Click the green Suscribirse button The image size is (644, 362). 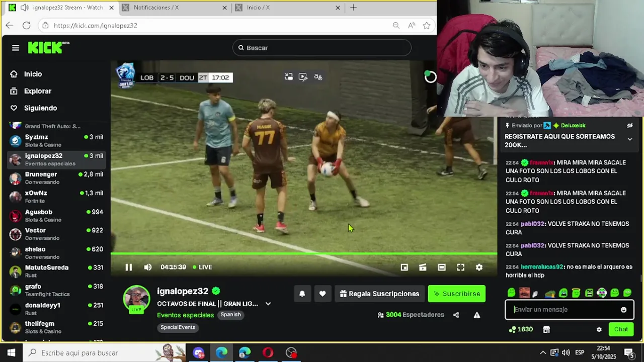coord(457,294)
